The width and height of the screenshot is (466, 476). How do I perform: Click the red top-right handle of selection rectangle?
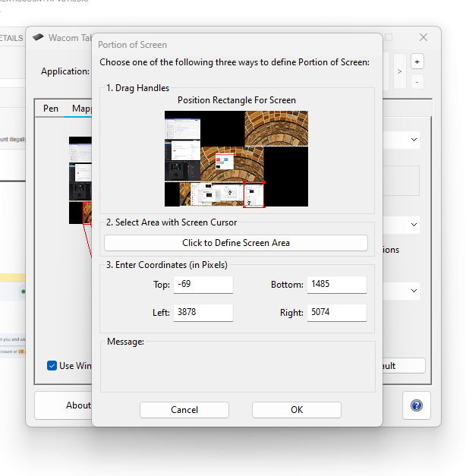[264, 182]
